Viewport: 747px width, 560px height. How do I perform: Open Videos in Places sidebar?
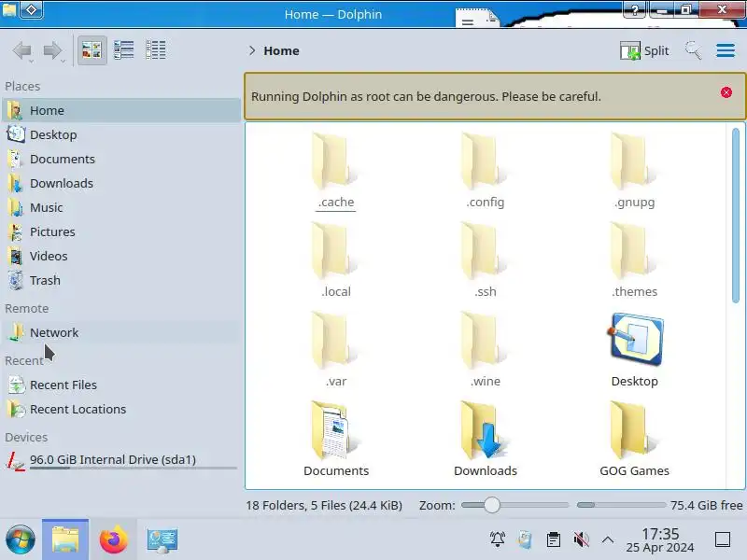coord(121,256)
